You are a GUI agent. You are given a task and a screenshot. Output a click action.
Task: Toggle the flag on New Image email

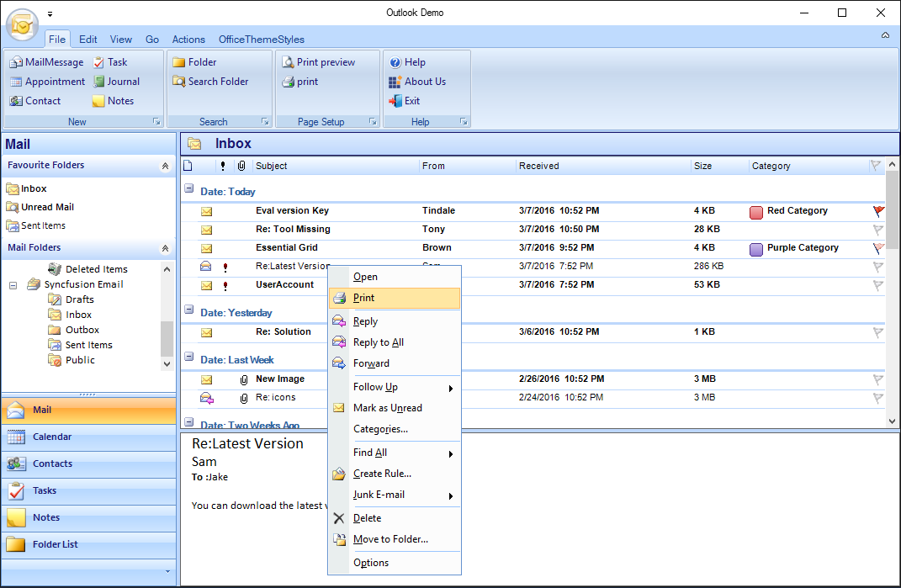pos(878,379)
